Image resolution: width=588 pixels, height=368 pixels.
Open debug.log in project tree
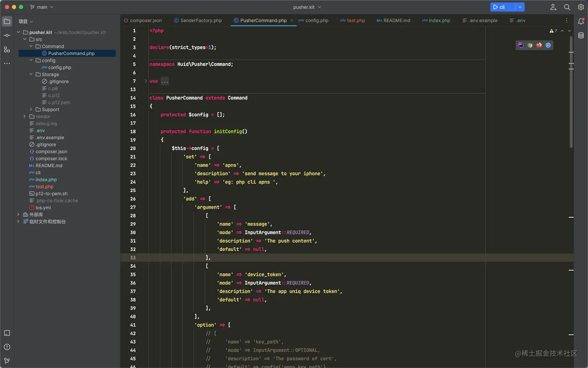[x=43, y=123]
